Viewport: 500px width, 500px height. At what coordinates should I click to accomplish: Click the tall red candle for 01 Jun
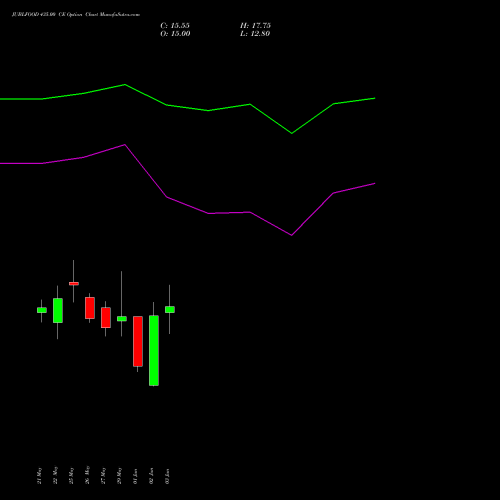138,341
